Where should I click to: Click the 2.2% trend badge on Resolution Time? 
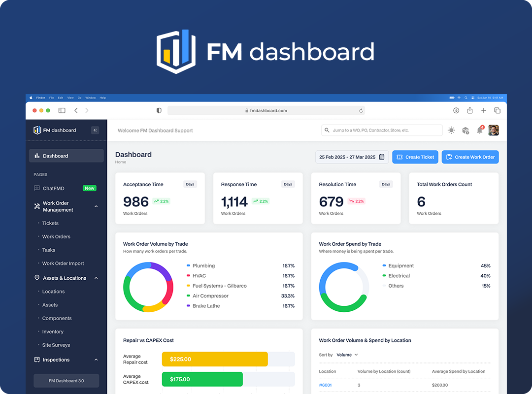tap(356, 201)
